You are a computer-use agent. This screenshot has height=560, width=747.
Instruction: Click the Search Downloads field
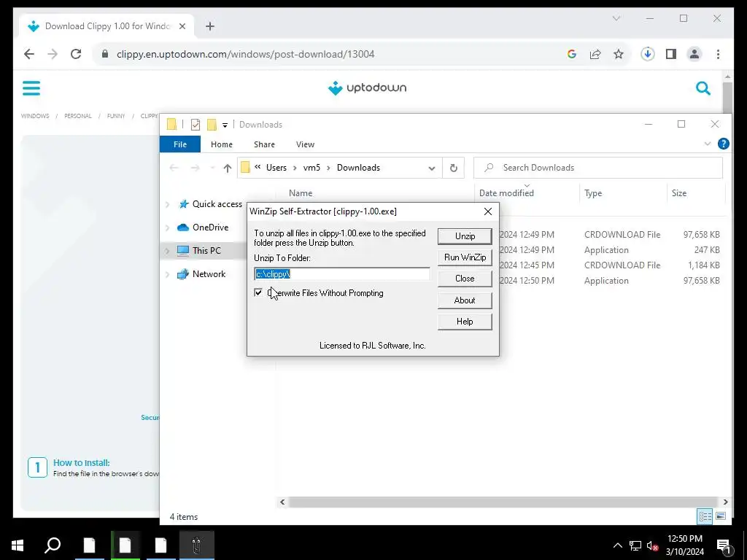click(x=598, y=168)
